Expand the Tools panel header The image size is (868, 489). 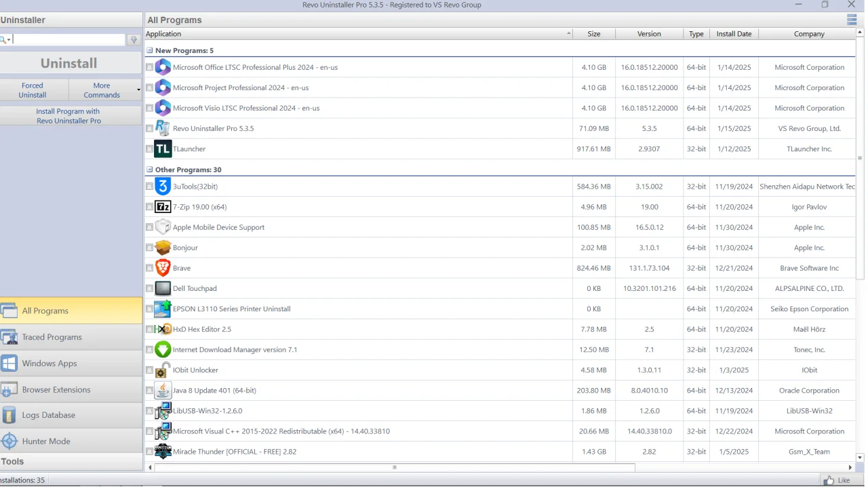coord(71,461)
